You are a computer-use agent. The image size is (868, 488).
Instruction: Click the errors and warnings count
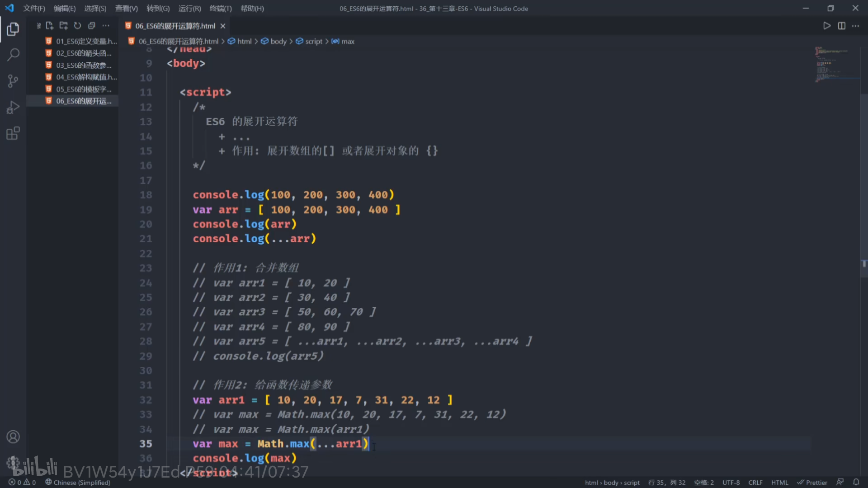tap(22, 482)
